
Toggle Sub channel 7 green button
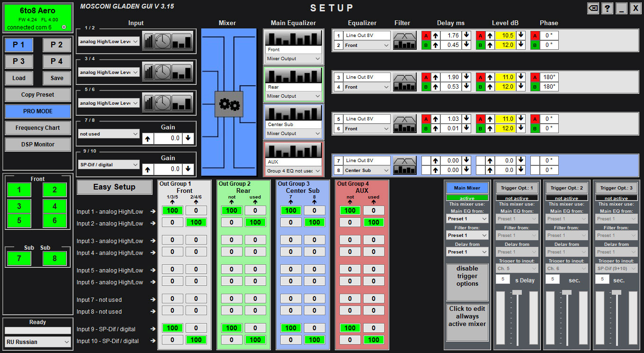click(x=19, y=258)
